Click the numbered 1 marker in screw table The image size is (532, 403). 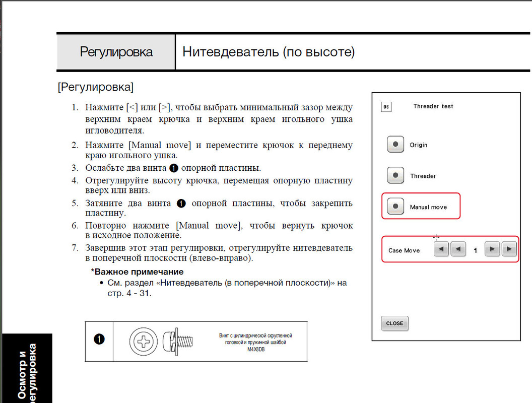pos(99,339)
